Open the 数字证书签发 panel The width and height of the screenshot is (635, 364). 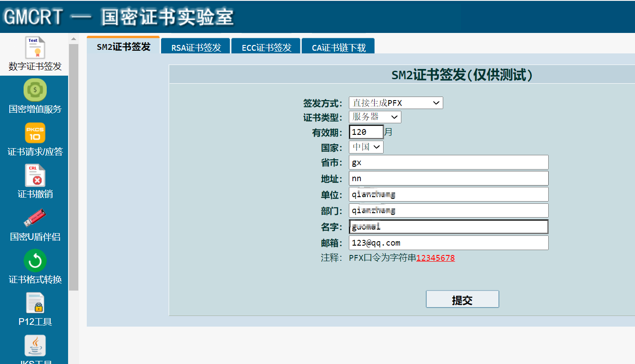pyautogui.click(x=35, y=53)
